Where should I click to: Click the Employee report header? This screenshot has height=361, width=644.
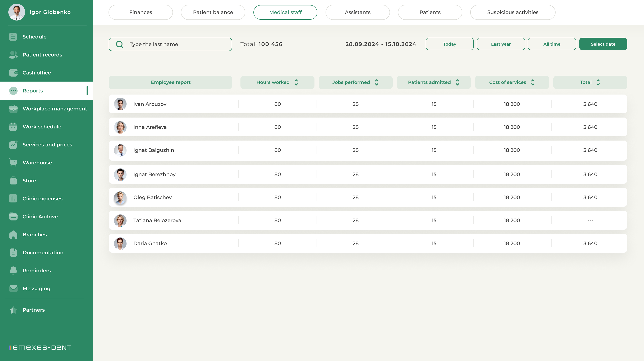(x=170, y=82)
